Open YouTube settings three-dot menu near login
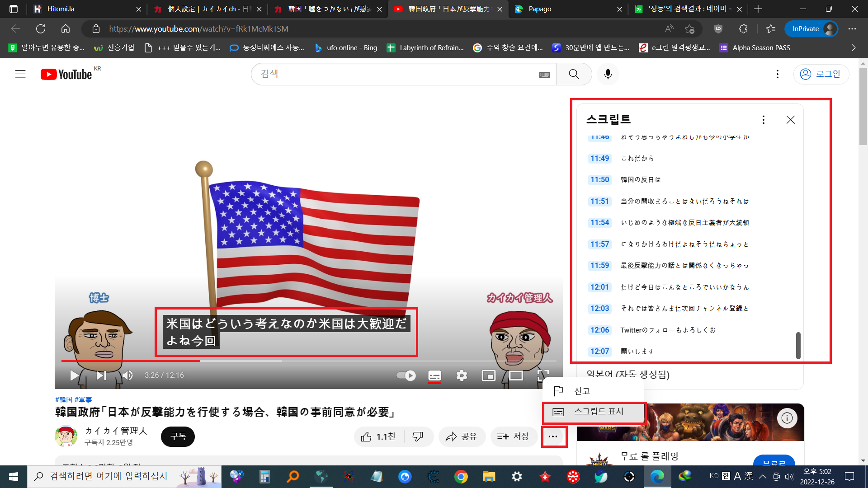 click(778, 74)
